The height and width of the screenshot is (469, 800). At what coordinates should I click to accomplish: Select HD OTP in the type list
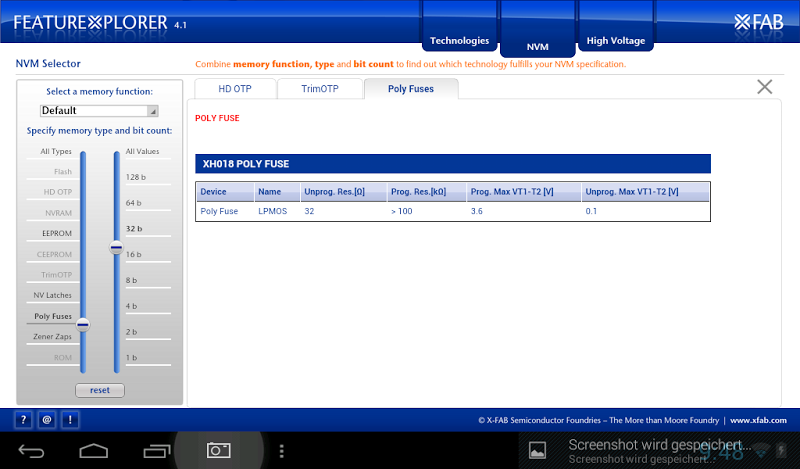click(x=58, y=192)
